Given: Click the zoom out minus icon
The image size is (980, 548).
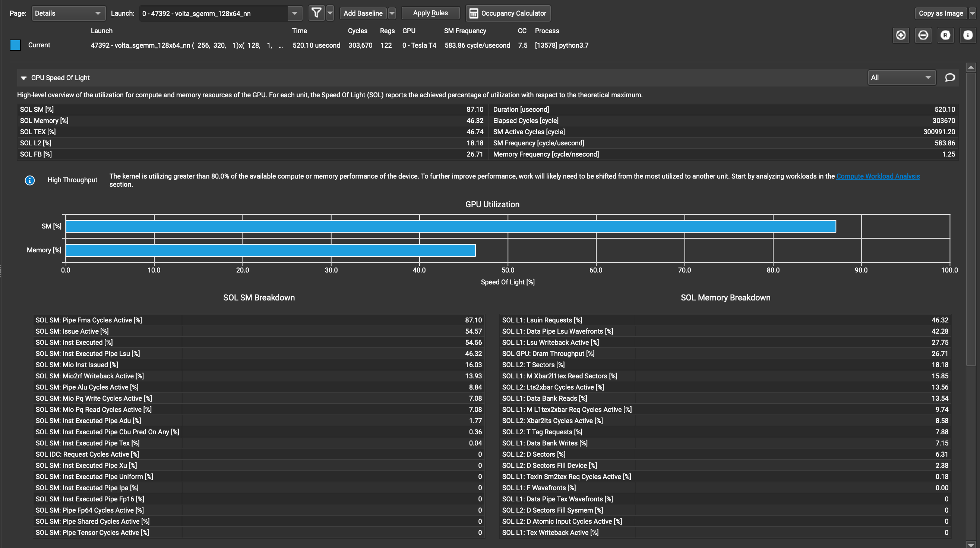Looking at the screenshot, I should [923, 35].
